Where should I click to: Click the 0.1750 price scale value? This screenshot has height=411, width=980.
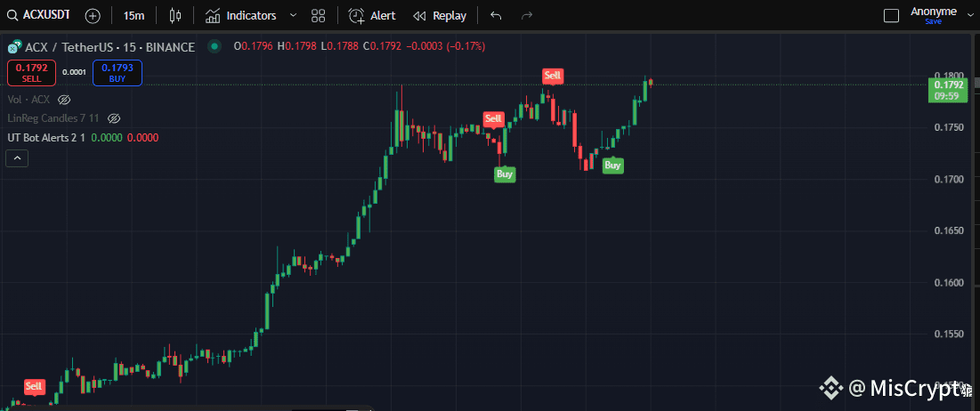click(947, 127)
